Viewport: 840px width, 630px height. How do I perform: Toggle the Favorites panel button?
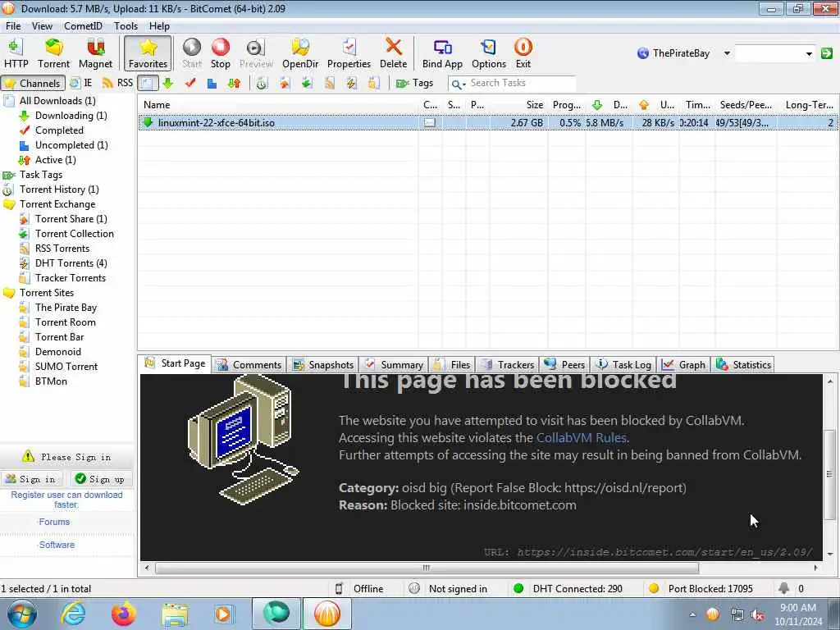coord(148,53)
